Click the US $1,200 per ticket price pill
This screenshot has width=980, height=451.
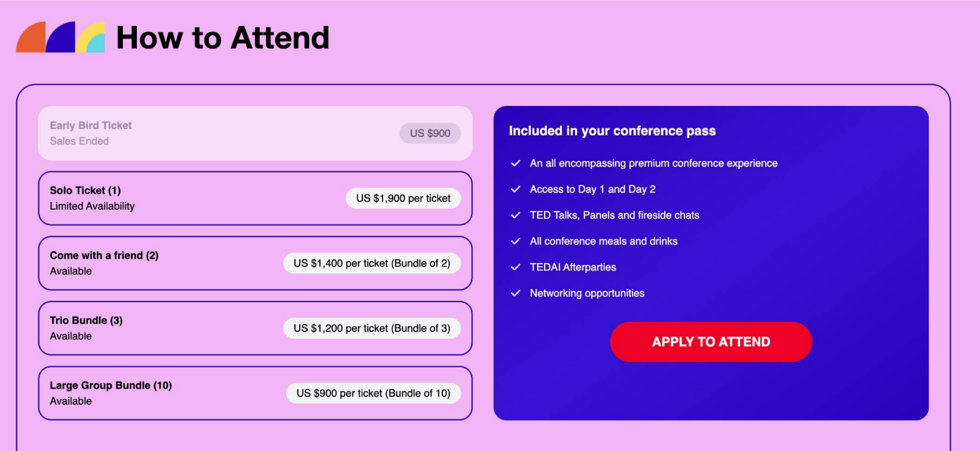coord(372,328)
